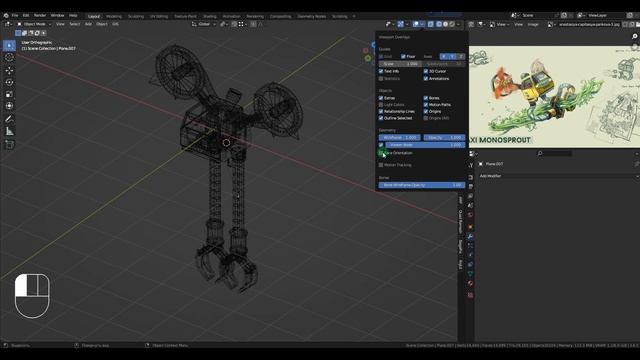Enable the Motion Tracking checkbox
This screenshot has width=640, height=360.
click(381, 165)
